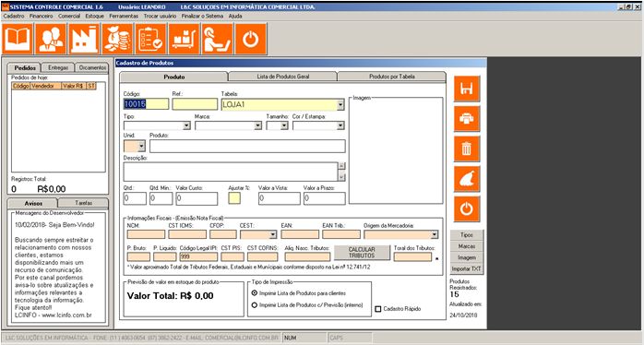Click Finalizar o Sistema menu item

pos(202,16)
